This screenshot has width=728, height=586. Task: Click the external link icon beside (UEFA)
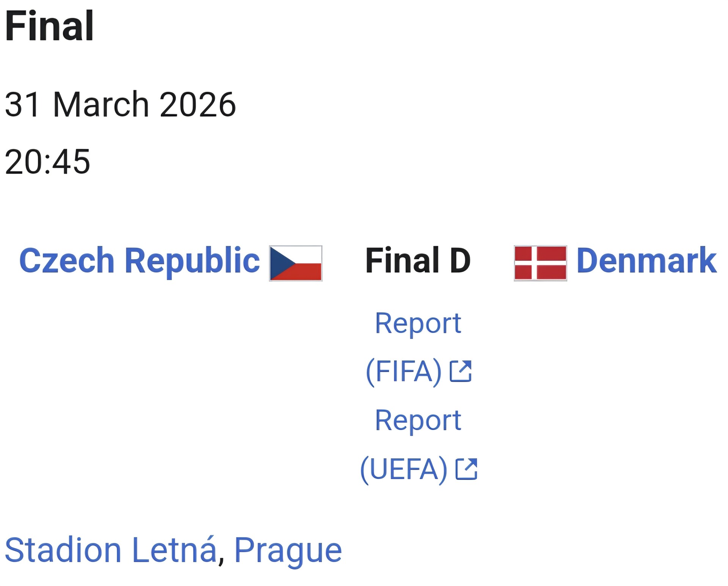tap(466, 469)
